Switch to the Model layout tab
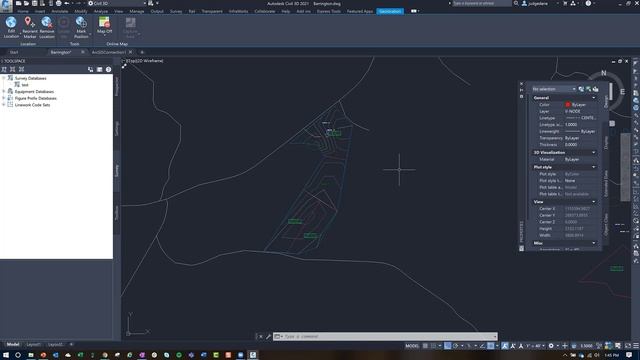Image resolution: width=640 pixels, height=360 pixels. click(x=13, y=344)
